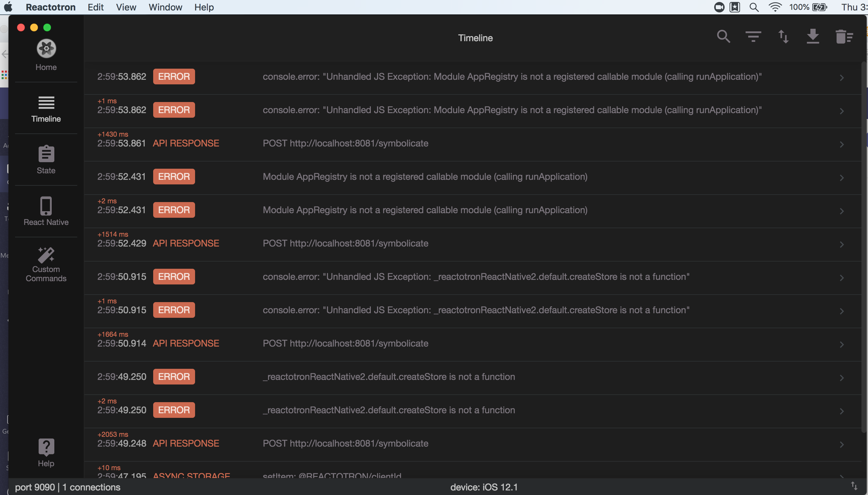Click the export timeline download icon
The height and width of the screenshot is (495, 868).
(813, 37)
